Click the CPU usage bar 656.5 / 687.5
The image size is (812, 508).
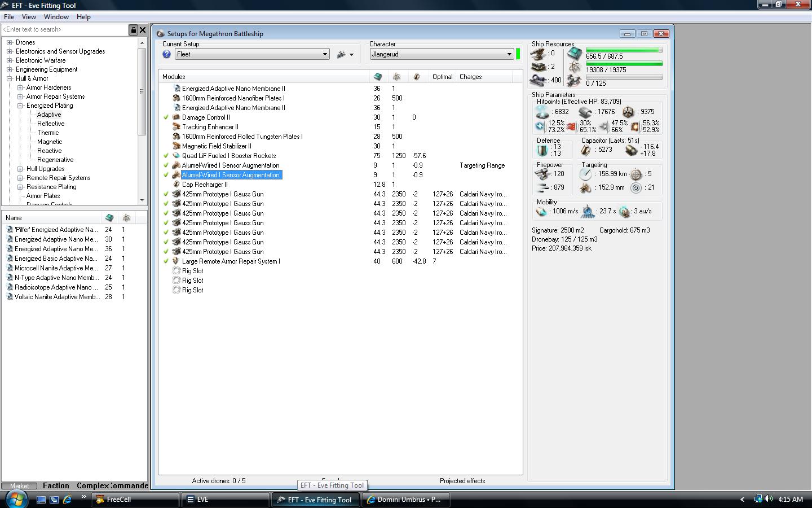624,50
